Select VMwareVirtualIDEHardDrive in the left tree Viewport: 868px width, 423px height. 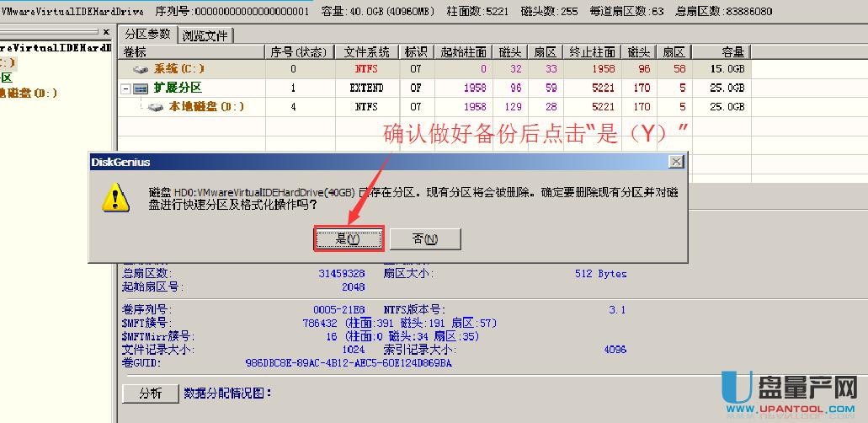tap(55, 48)
